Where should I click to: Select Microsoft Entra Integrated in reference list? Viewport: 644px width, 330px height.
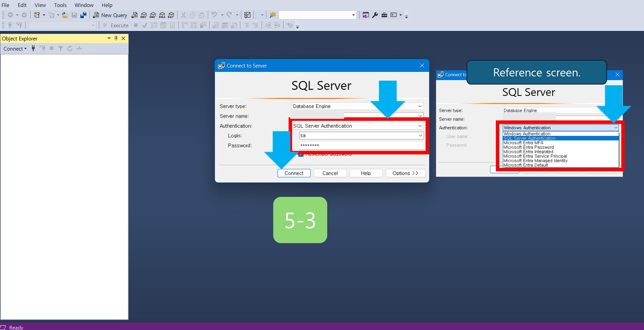[560, 152]
